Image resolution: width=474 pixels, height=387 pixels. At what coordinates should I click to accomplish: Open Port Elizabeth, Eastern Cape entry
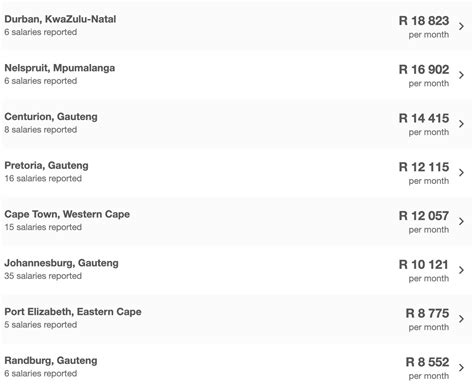(x=73, y=312)
